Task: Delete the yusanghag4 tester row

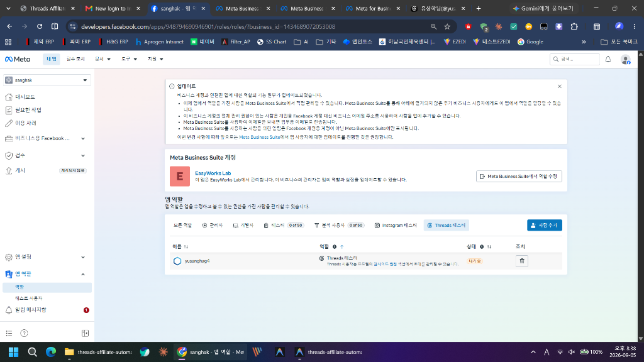Action: [x=521, y=261]
